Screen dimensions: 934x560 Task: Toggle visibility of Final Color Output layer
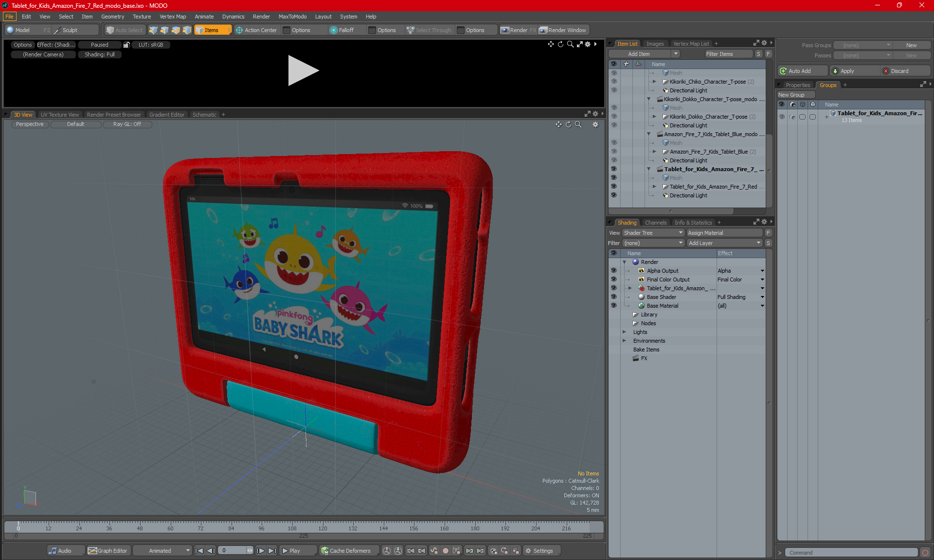614,279
